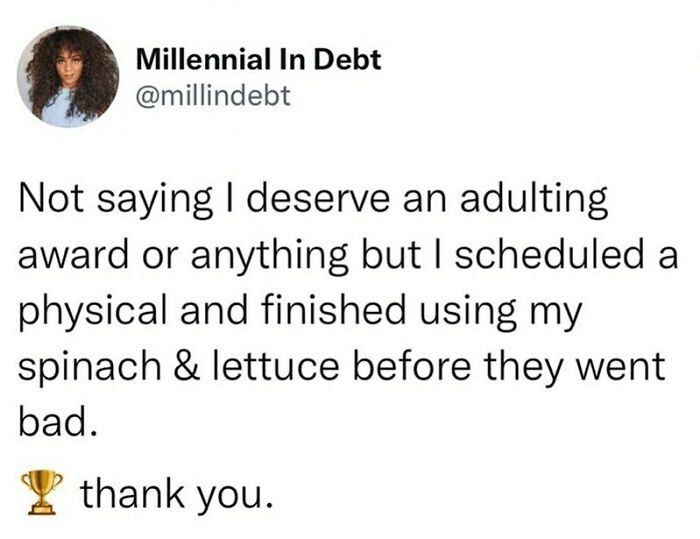
Task: Click the word 'bad.' ending the tweet
Action: pos(58,422)
